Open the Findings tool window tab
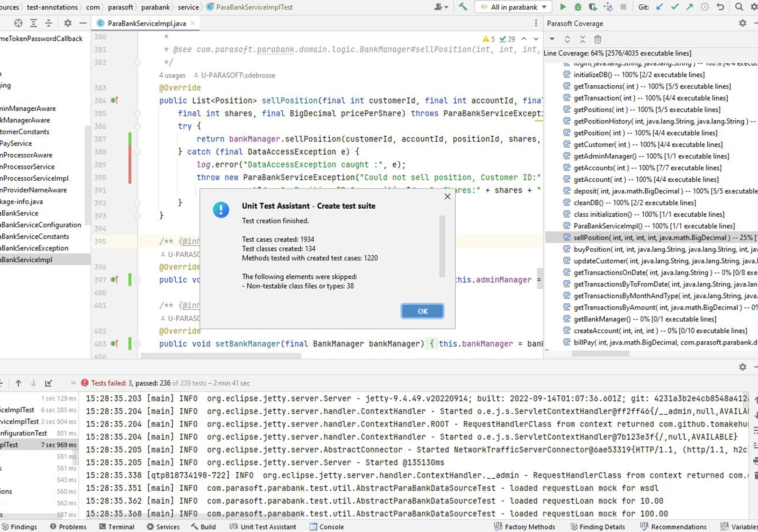 [x=19, y=526]
